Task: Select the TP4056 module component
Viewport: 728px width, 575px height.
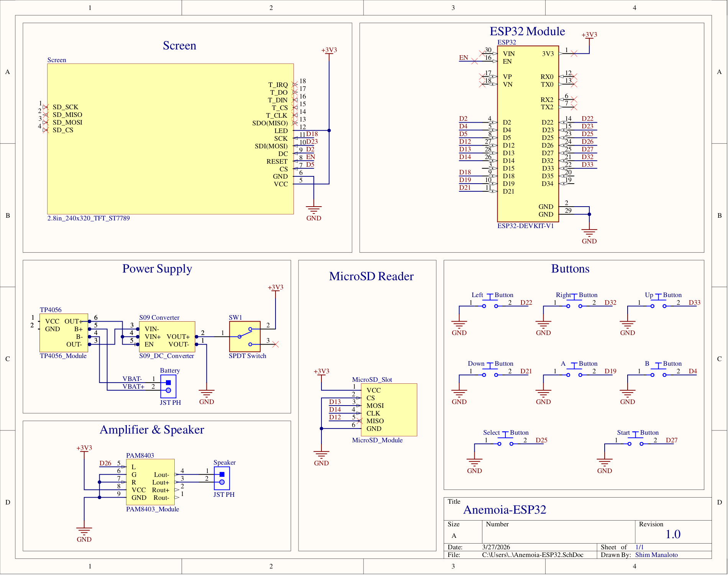Action: pyautogui.click(x=64, y=333)
